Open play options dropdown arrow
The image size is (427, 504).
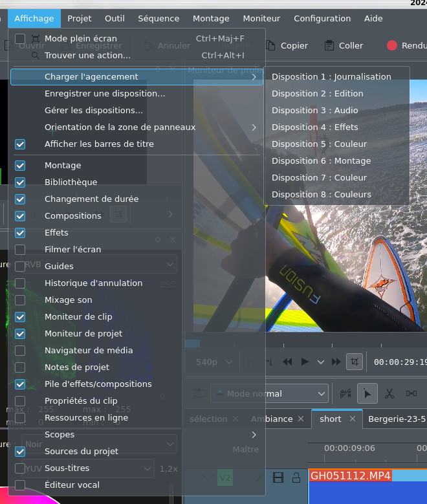pyautogui.click(x=320, y=362)
